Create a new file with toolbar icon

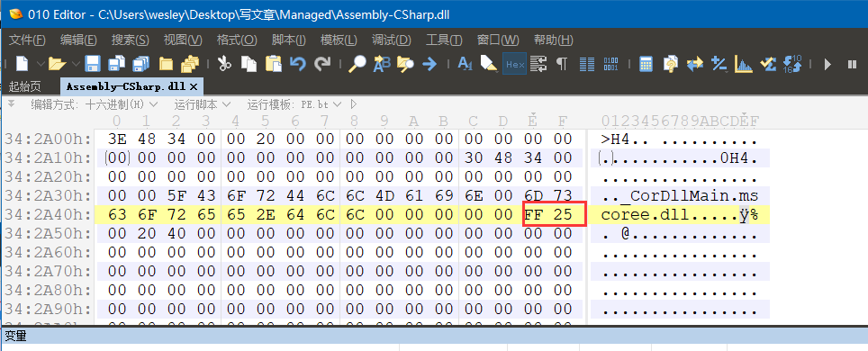coord(22,64)
